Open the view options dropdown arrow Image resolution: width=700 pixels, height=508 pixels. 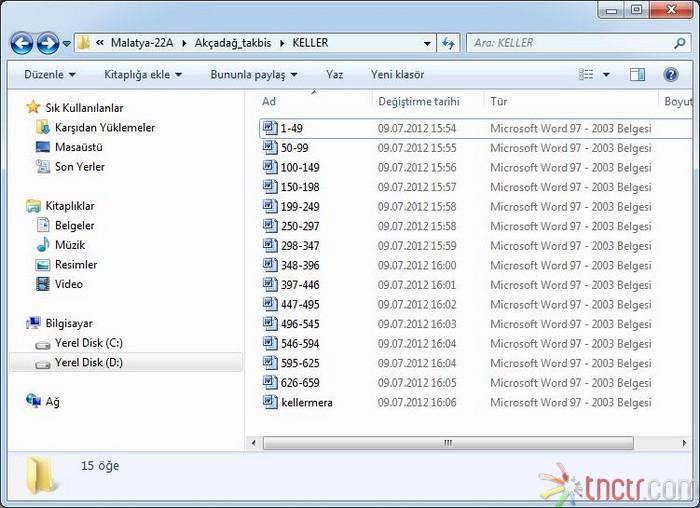(x=606, y=75)
